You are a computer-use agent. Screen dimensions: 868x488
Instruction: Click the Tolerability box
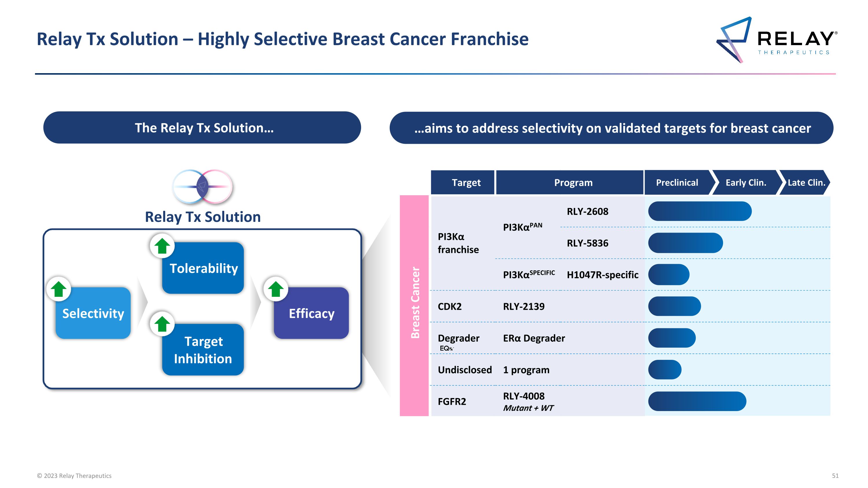203,269
